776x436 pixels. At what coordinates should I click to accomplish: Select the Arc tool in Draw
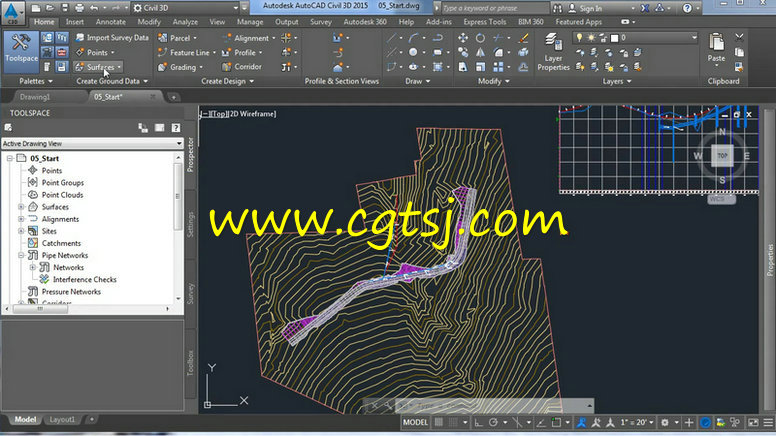(x=414, y=38)
